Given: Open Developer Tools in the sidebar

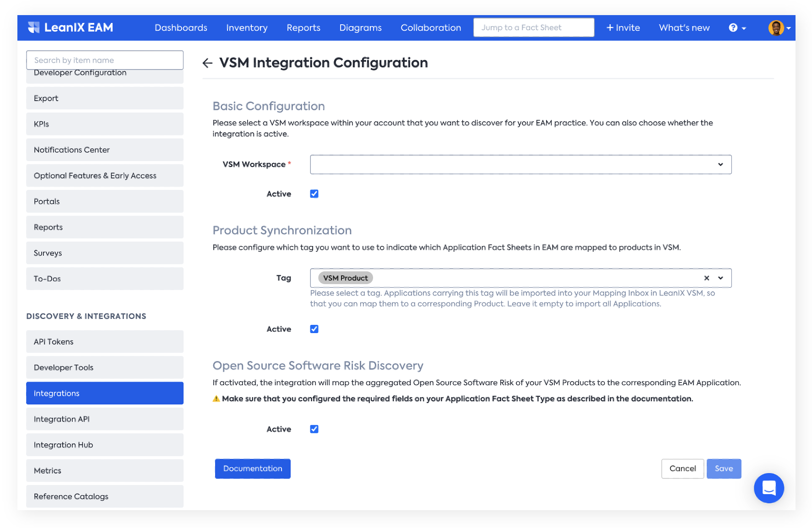Looking at the screenshot, I should coord(105,367).
